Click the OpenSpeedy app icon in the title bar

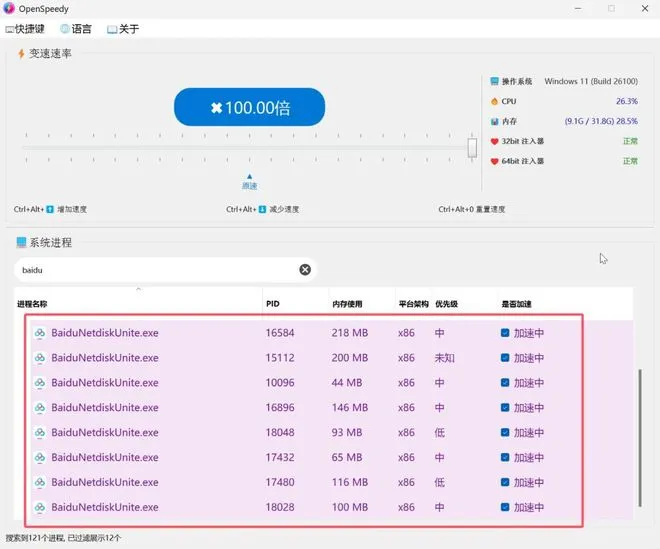tap(10, 8)
